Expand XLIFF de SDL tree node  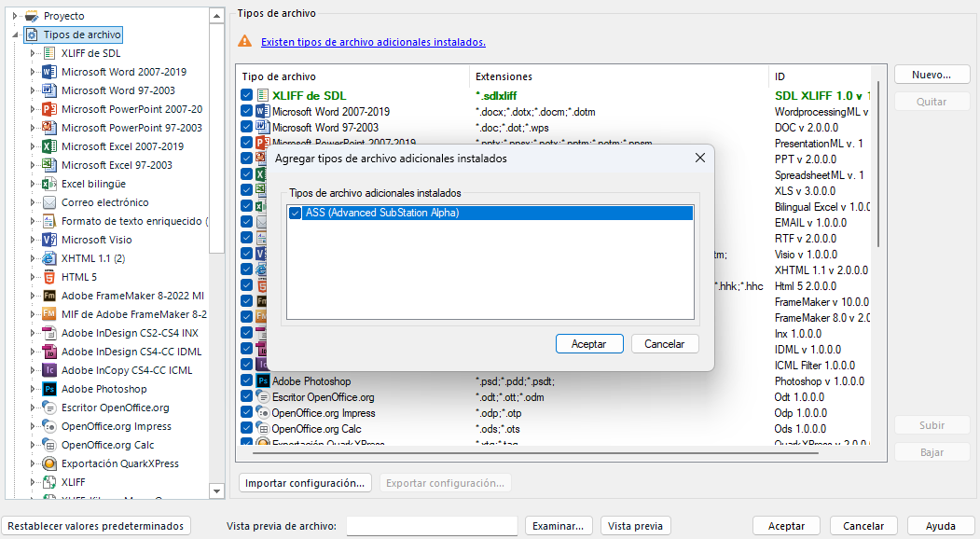(33, 53)
